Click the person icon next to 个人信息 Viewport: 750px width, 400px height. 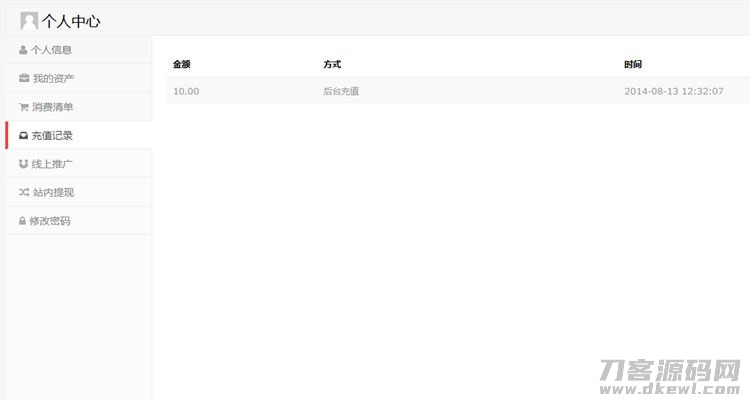coord(23,50)
